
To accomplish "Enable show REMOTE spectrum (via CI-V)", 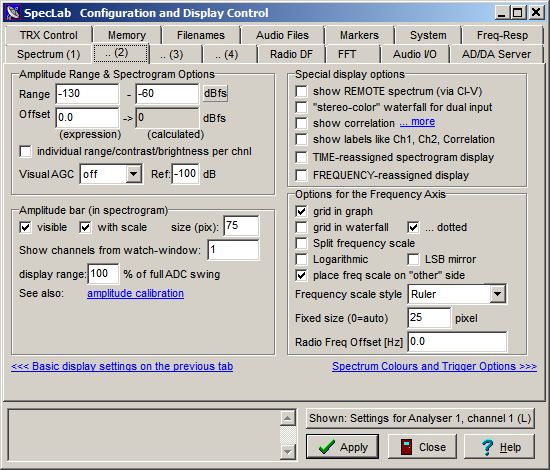I will tap(301, 91).
